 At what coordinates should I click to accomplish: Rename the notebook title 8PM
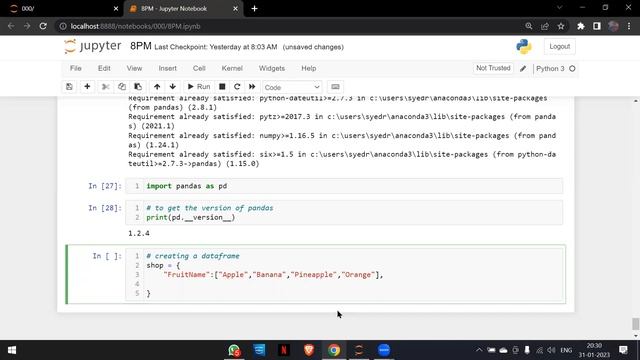[x=141, y=46]
